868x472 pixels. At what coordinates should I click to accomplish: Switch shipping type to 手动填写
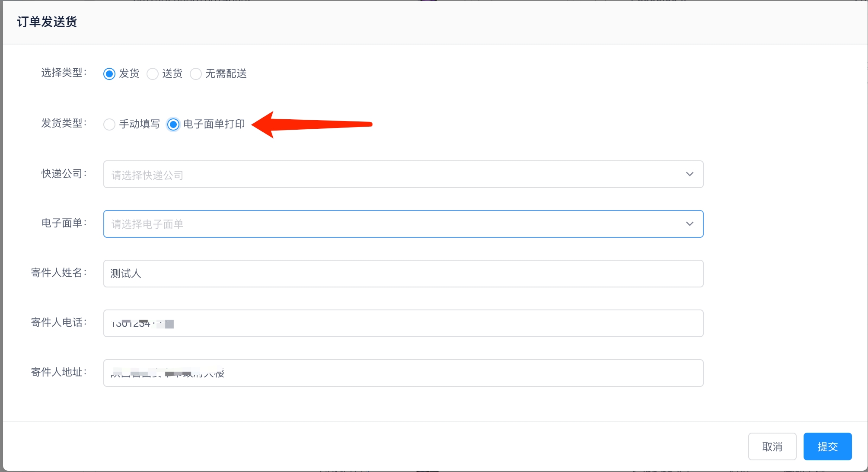click(109, 124)
